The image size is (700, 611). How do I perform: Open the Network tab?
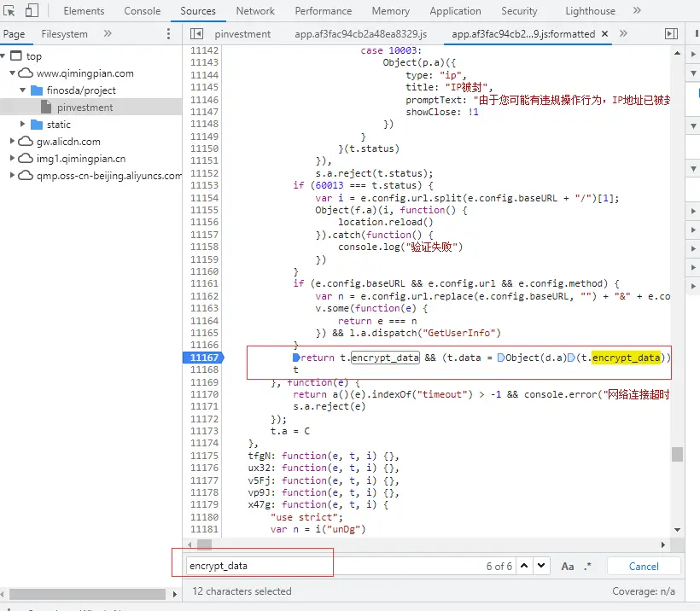[x=255, y=11]
